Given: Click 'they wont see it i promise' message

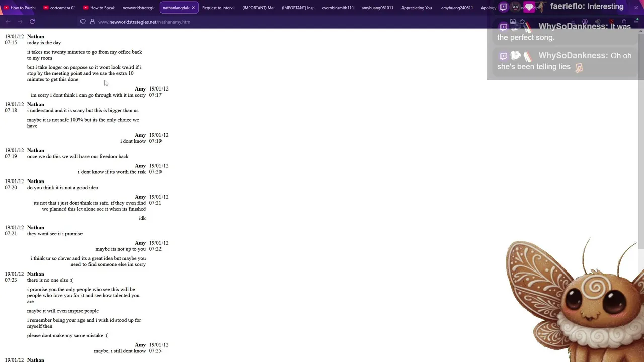Looking at the screenshot, I should [55, 234].
